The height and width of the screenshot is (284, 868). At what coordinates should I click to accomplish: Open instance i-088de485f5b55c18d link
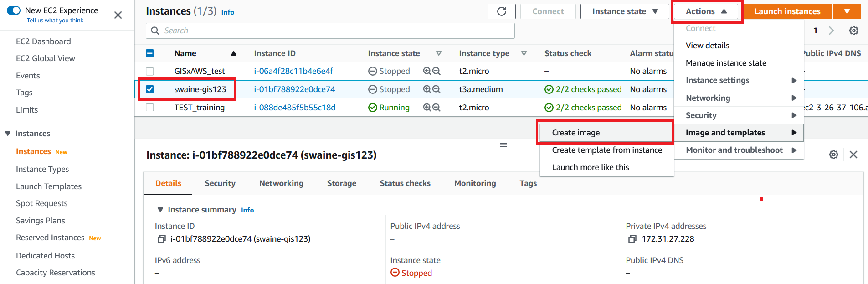point(295,108)
